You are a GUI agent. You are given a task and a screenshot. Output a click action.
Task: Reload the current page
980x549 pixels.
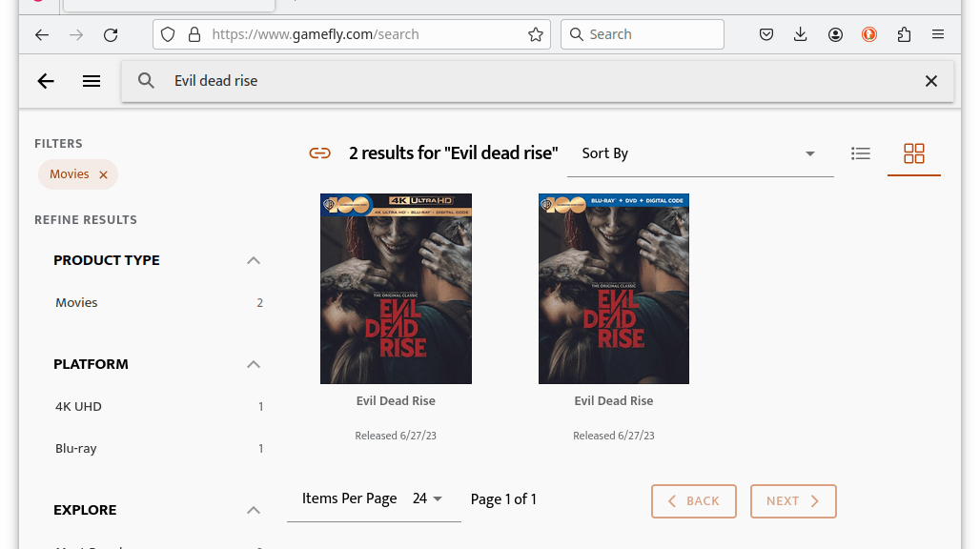111,35
